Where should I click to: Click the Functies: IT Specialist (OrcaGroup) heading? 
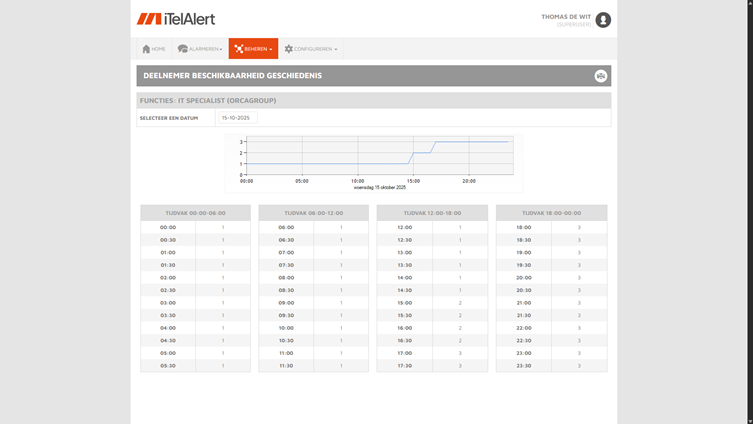tap(208, 100)
